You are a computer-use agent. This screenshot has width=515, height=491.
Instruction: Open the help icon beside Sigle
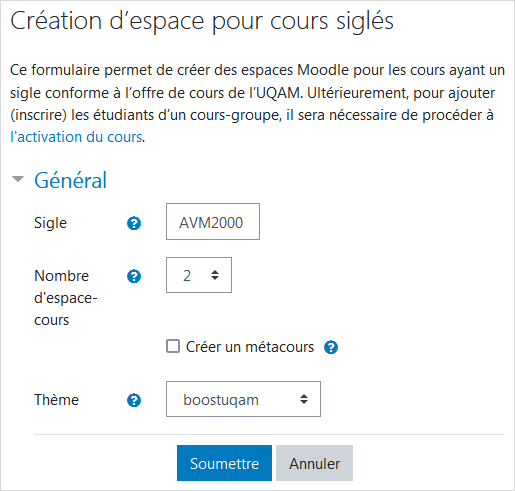click(x=134, y=223)
